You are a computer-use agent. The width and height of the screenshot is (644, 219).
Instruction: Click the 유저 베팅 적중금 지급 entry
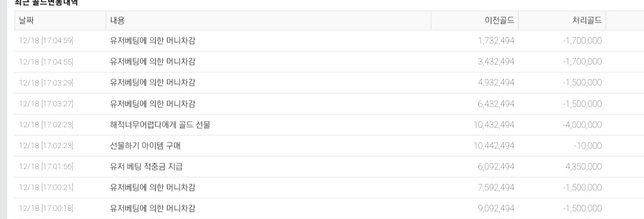coord(146,166)
